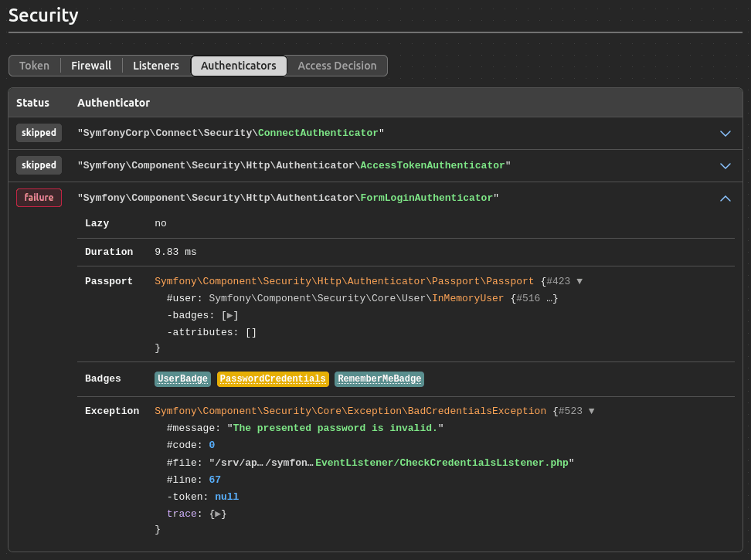Open the Access Decision tab
Screen dimensions: 751x560
(337, 66)
